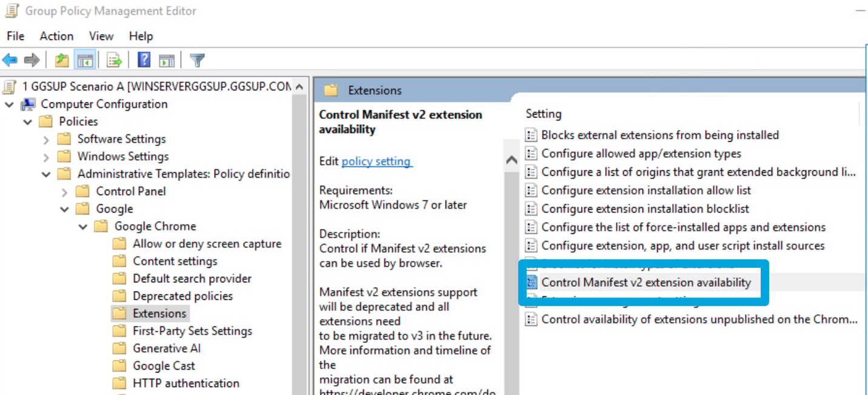
Task: Click the Policies folder icon in tree
Action: tap(45, 122)
